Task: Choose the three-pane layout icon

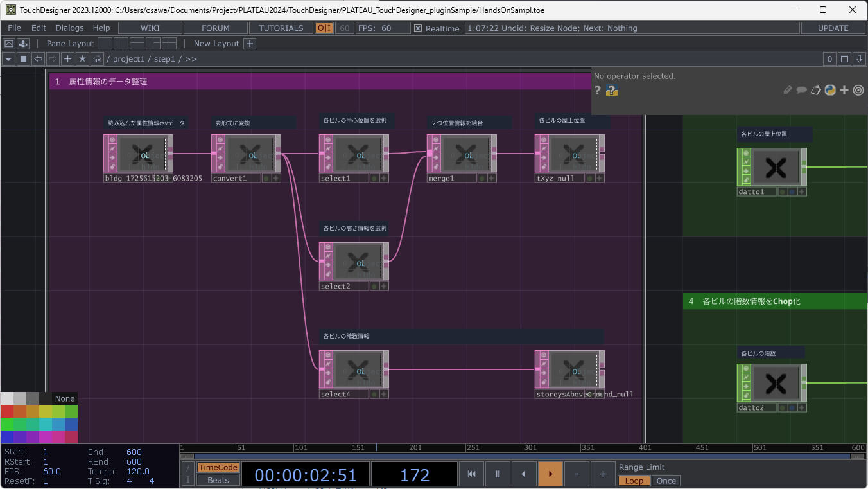Action: click(153, 44)
